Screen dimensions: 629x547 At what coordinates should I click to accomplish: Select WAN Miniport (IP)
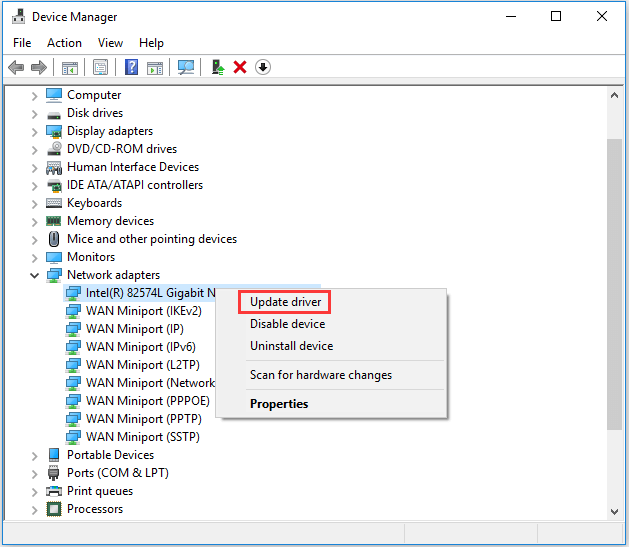point(135,329)
